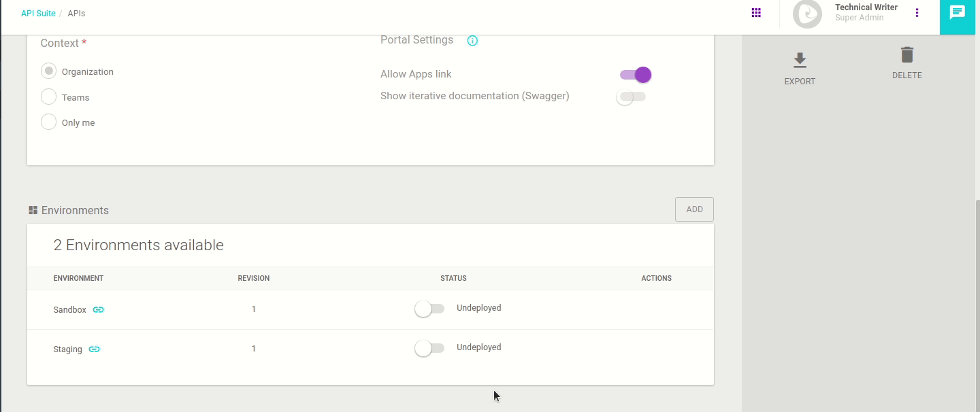This screenshot has height=412, width=980.
Task: Disable the Allow Apps link toggle
Action: [x=635, y=75]
